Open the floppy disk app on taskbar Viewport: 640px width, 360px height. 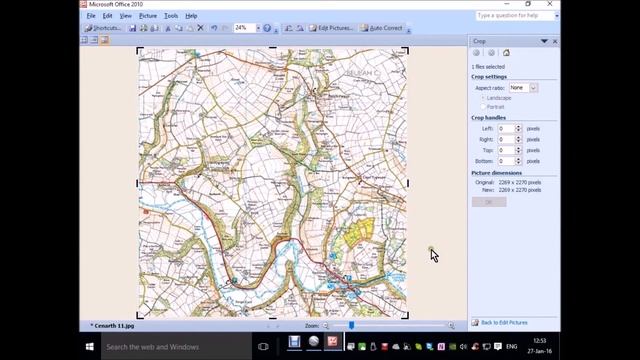[294, 342]
